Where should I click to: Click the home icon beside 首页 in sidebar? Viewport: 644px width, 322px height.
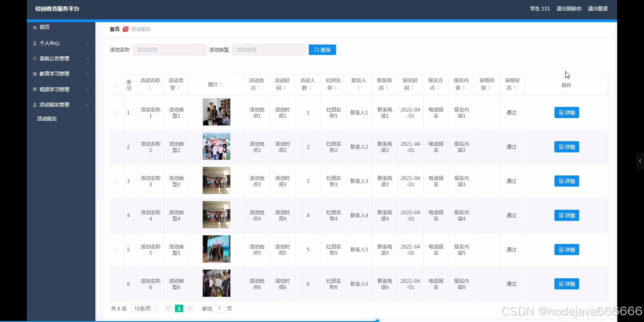(x=35, y=28)
